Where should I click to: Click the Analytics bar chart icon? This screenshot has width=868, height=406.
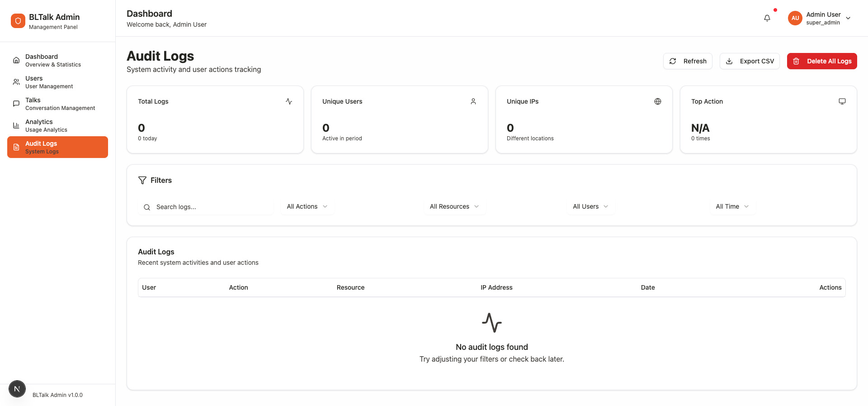pyautogui.click(x=16, y=125)
